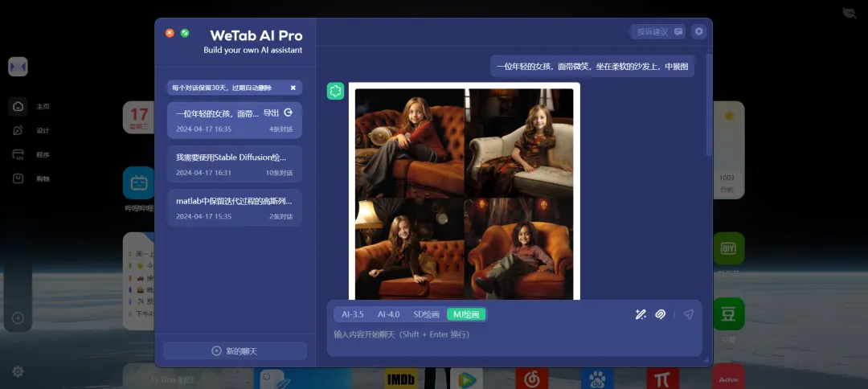Viewport: 868px width, 389px height.
Task: Select the 一位年轻的女孩 conversation entry
Action: (235, 120)
